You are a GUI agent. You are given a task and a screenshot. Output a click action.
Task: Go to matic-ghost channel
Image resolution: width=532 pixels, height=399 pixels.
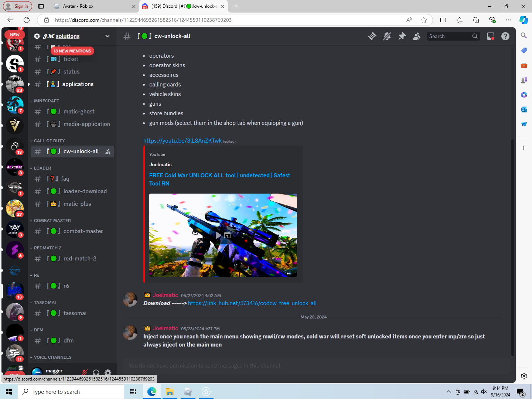[x=72, y=112]
